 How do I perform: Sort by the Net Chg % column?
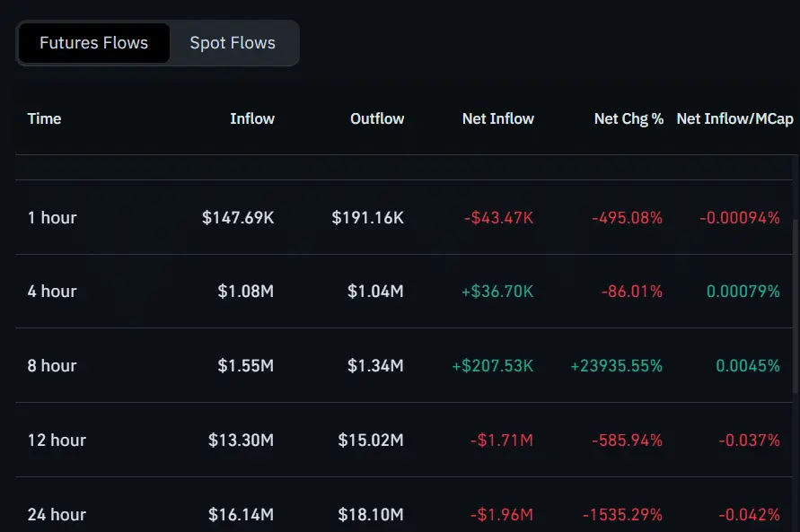pos(629,118)
